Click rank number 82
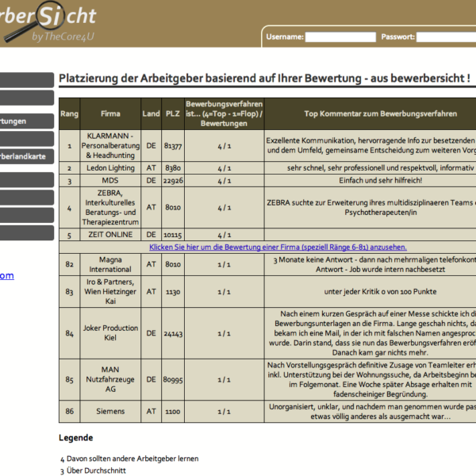The image size is (476, 476). tap(70, 264)
